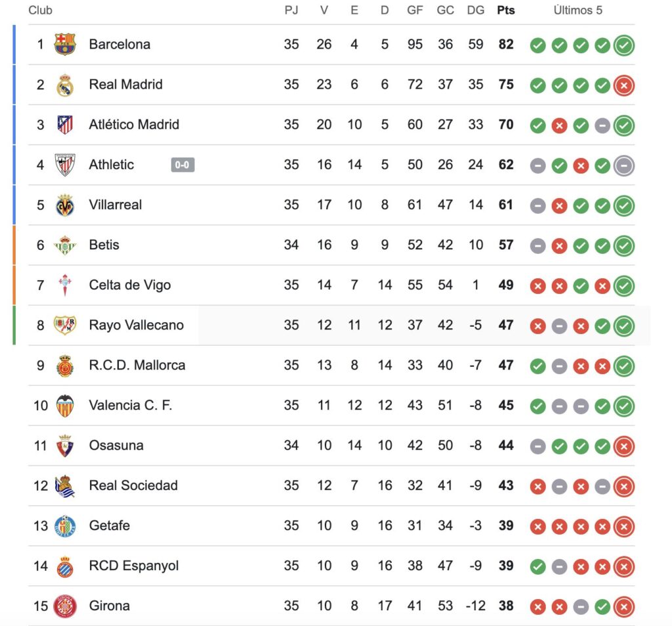Click the Osasuna club crest
Screen dimensions: 672x626
[x=65, y=446]
